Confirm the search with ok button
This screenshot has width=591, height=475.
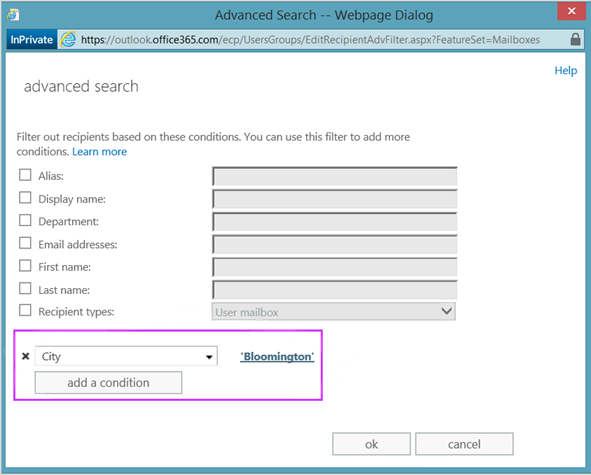coord(371,444)
